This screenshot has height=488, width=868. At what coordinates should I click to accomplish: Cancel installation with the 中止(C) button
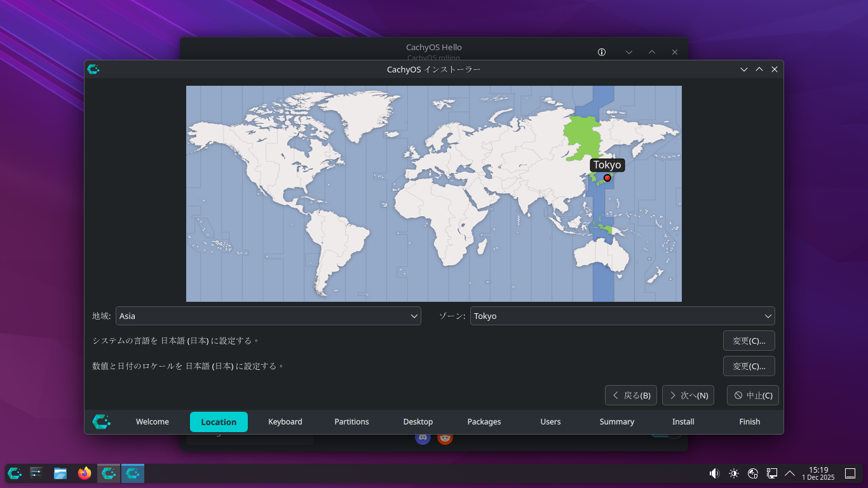click(x=753, y=395)
